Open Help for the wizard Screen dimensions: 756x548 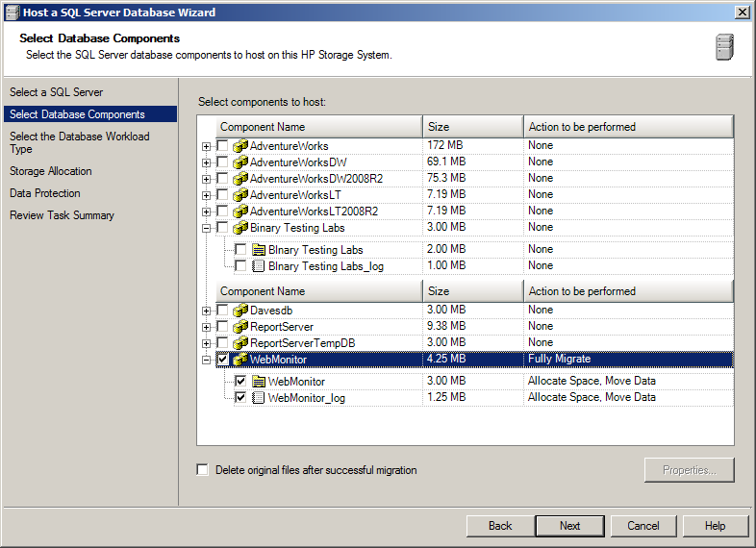click(x=715, y=526)
